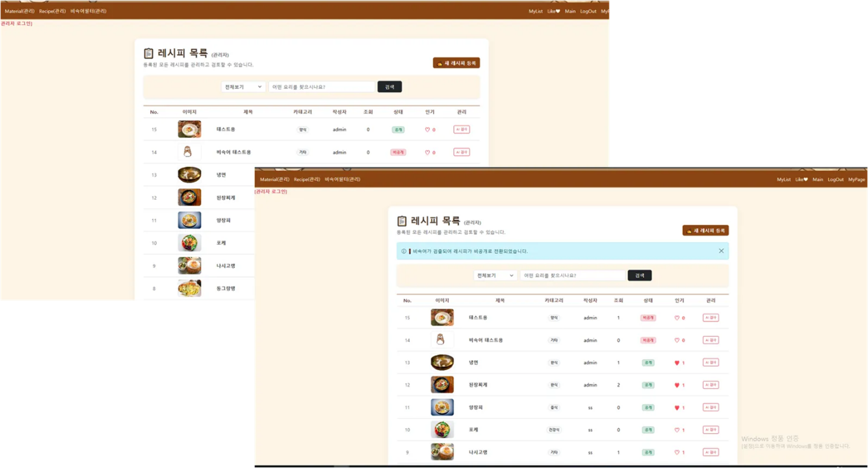Dismiss the 비속어 검출 alert banner with X

721,251
